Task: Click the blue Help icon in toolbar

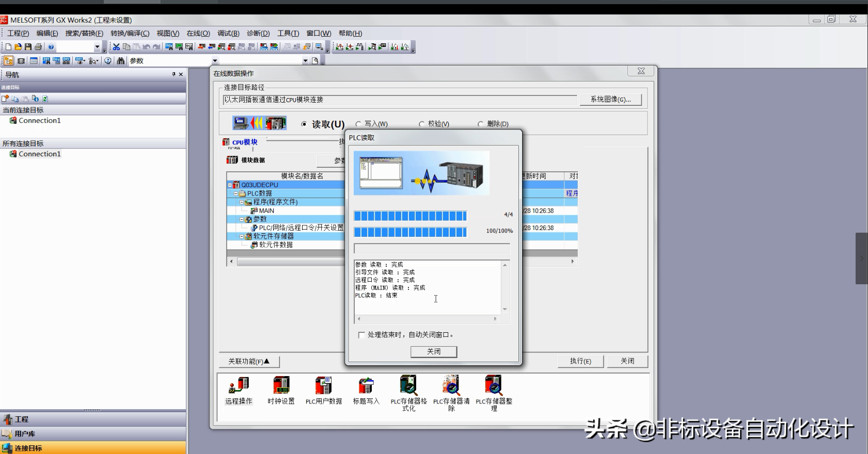Action: tap(51, 47)
